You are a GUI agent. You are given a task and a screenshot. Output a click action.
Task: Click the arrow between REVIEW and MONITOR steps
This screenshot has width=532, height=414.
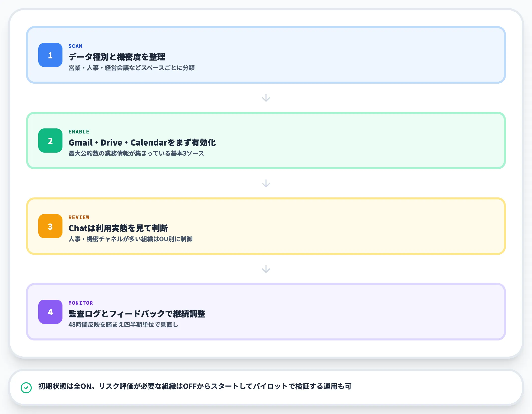(x=266, y=269)
